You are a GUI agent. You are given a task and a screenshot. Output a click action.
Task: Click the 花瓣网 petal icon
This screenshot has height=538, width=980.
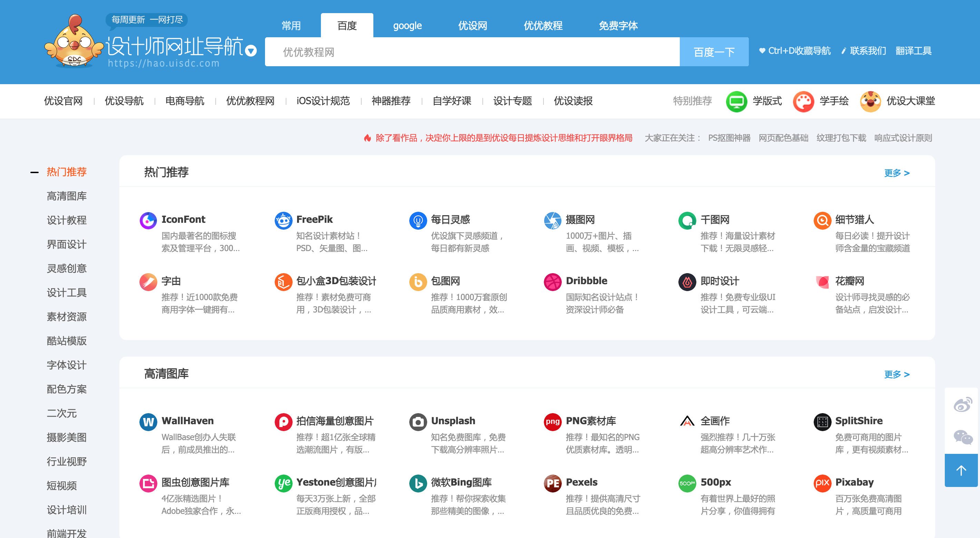coord(822,282)
